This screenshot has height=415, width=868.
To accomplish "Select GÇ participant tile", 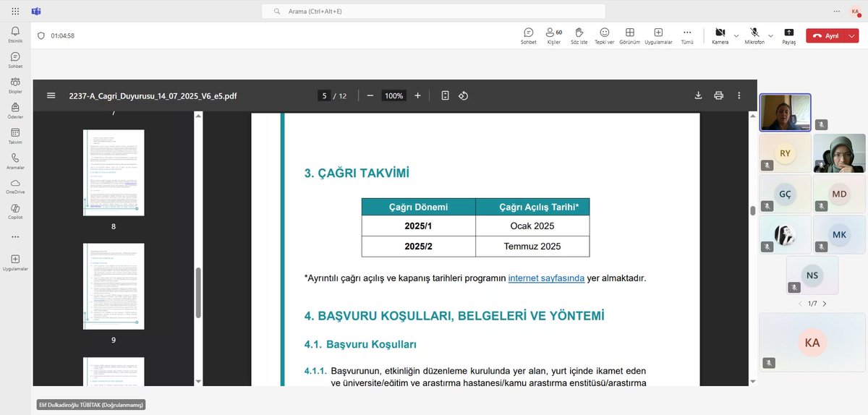I will coord(785,194).
